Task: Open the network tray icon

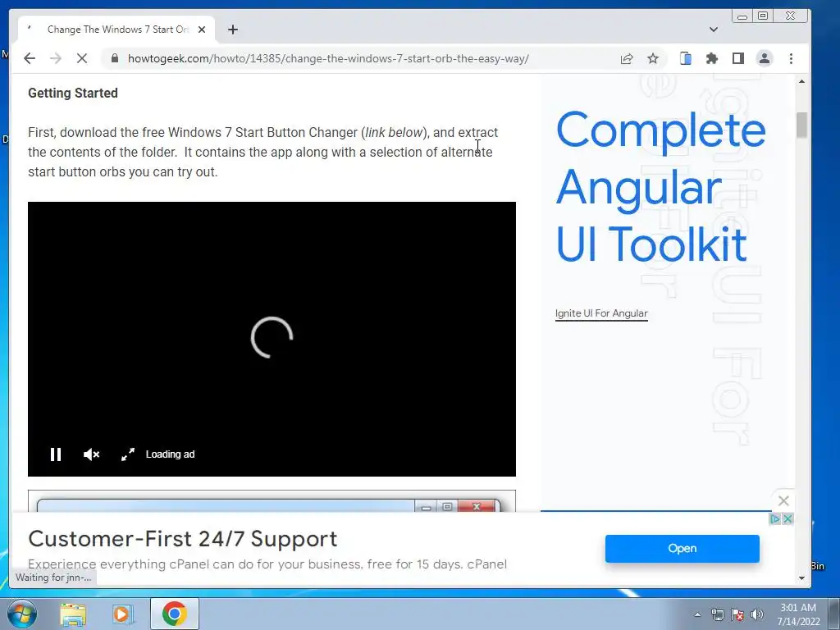Action: click(x=717, y=615)
